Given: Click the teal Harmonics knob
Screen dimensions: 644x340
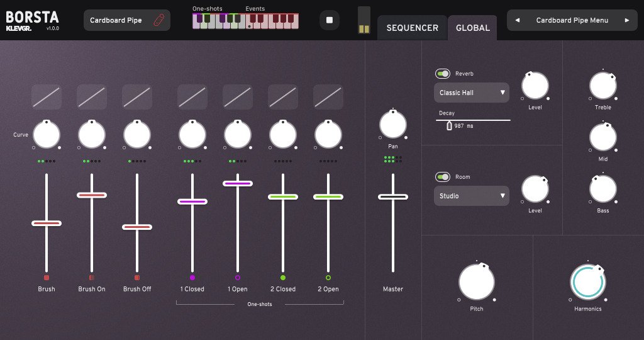Looking at the screenshot, I should pyautogui.click(x=588, y=282).
